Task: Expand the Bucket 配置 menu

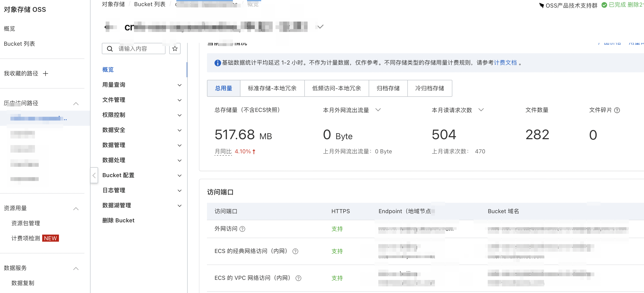Action: 179,175
